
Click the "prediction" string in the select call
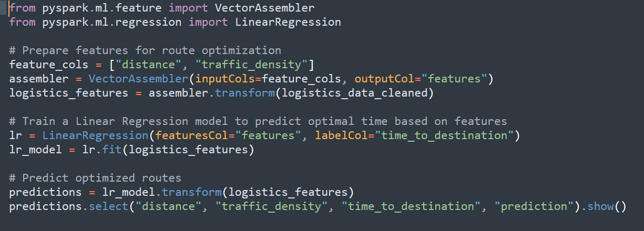click(533, 206)
